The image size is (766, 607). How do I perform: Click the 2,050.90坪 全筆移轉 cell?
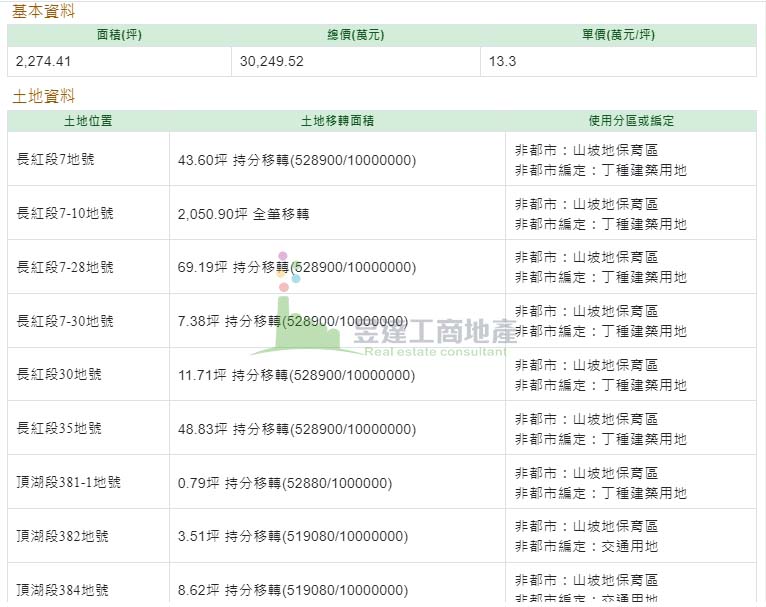(243, 214)
